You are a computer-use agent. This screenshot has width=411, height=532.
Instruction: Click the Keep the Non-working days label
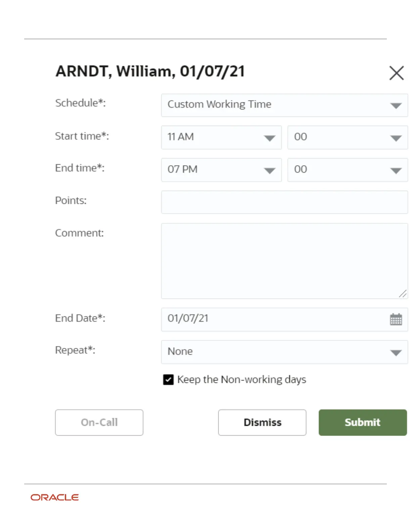point(242,380)
